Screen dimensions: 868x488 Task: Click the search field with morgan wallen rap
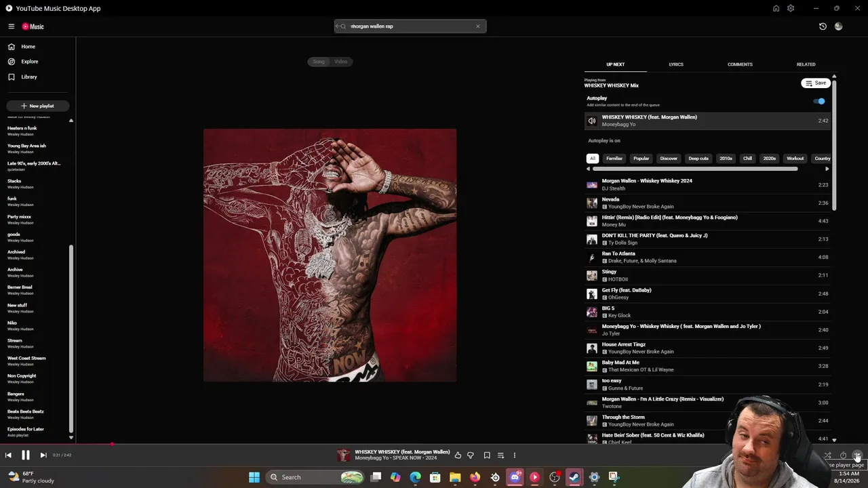pyautogui.click(x=410, y=26)
